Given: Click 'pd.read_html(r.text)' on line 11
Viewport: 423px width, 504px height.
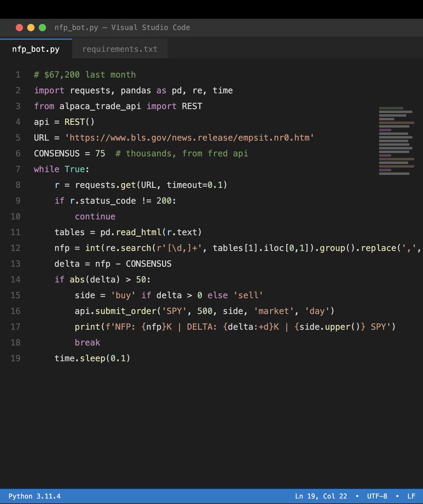Looking at the screenshot, I should click(x=151, y=232).
